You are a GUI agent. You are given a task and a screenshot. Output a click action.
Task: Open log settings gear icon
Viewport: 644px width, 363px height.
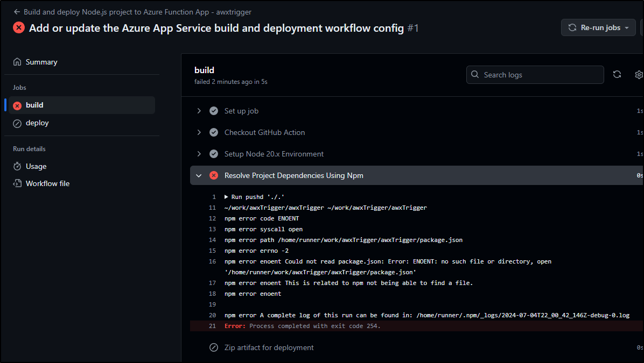point(639,75)
